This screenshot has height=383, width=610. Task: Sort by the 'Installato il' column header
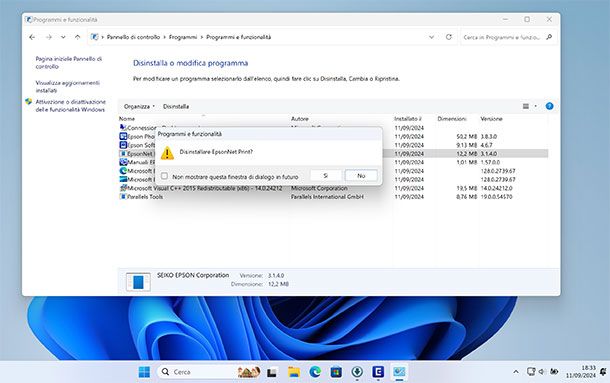tap(408, 119)
